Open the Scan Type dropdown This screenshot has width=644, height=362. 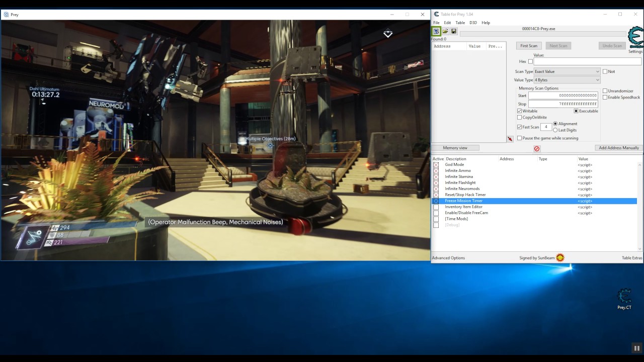tap(567, 71)
